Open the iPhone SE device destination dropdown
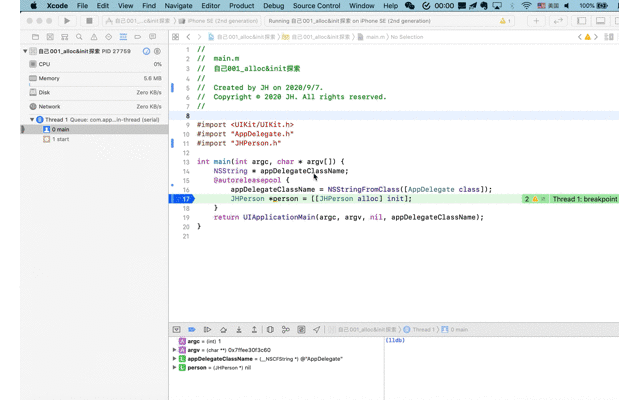Screen dimensions: 640x400 tap(219, 21)
